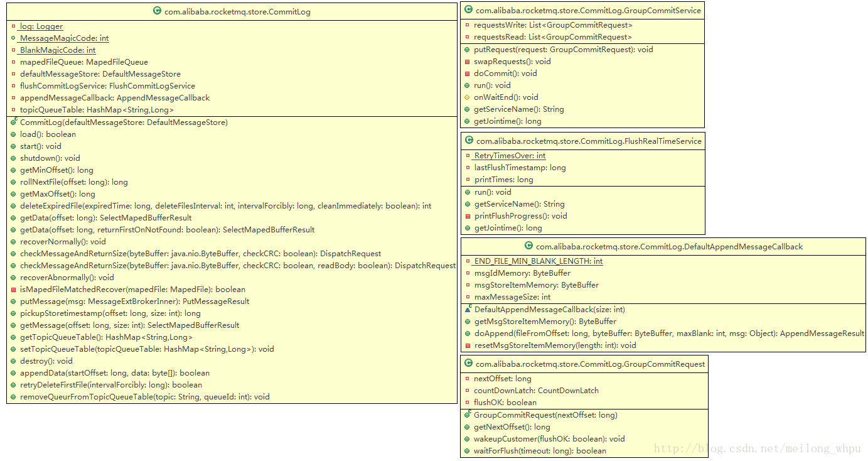Select the CommitLog.DefaultAppendMessageCallback class title
Viewport: 868px width, 461px height.
click(669, 246)
